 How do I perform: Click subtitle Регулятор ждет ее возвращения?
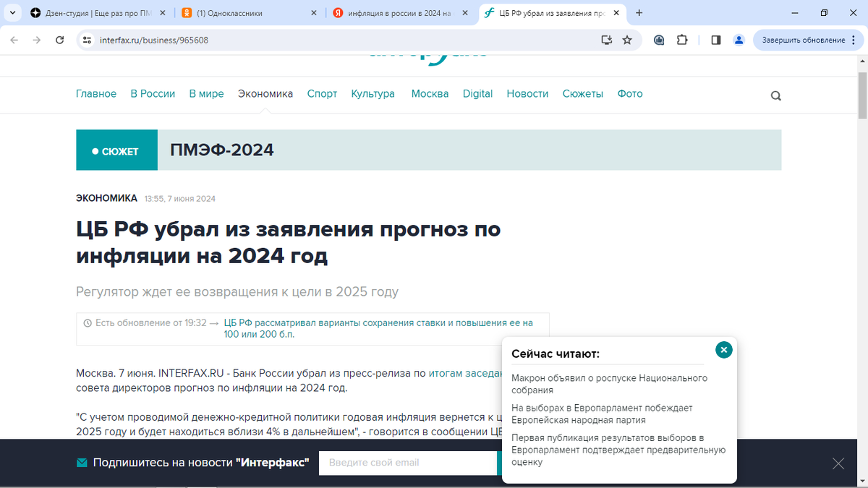pyautogui.click(x=237, y=292)
